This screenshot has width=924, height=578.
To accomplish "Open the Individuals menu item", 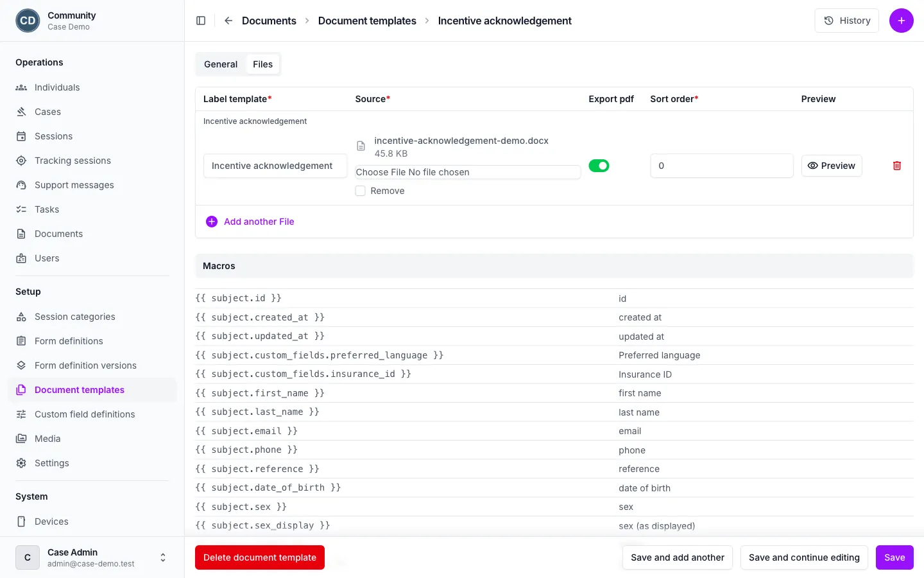I will 92,87.
